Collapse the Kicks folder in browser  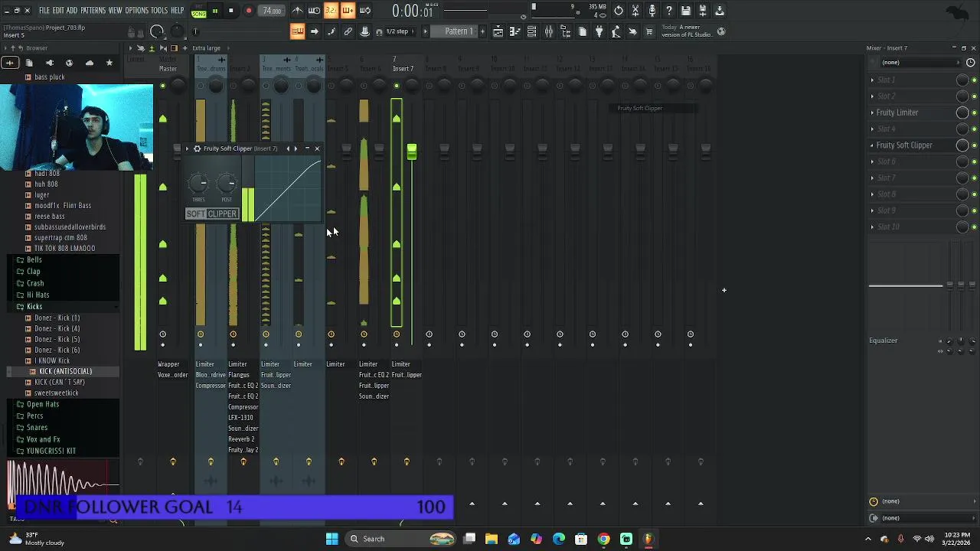pyautogui.click(x=34, y=307)
